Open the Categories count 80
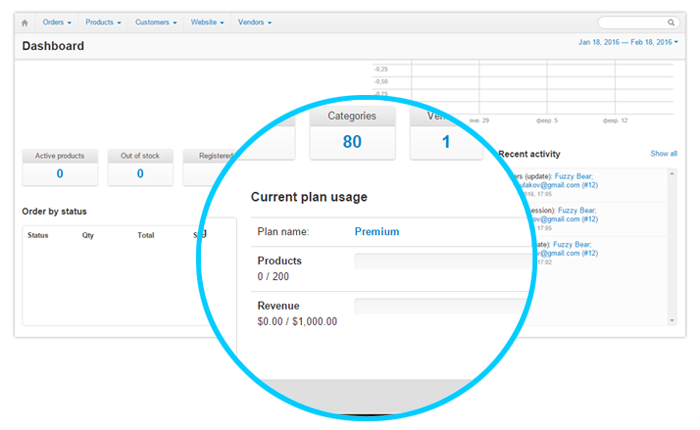The image size is (700, 430). pos(352,142)
